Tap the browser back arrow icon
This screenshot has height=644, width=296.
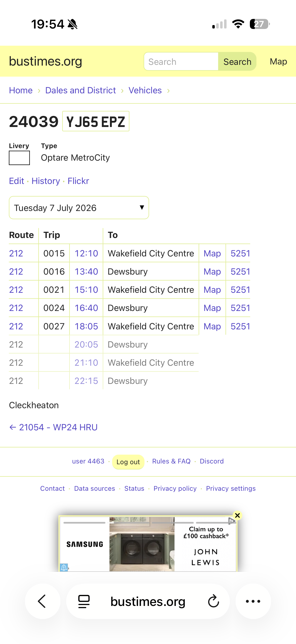tap(42, 601)
